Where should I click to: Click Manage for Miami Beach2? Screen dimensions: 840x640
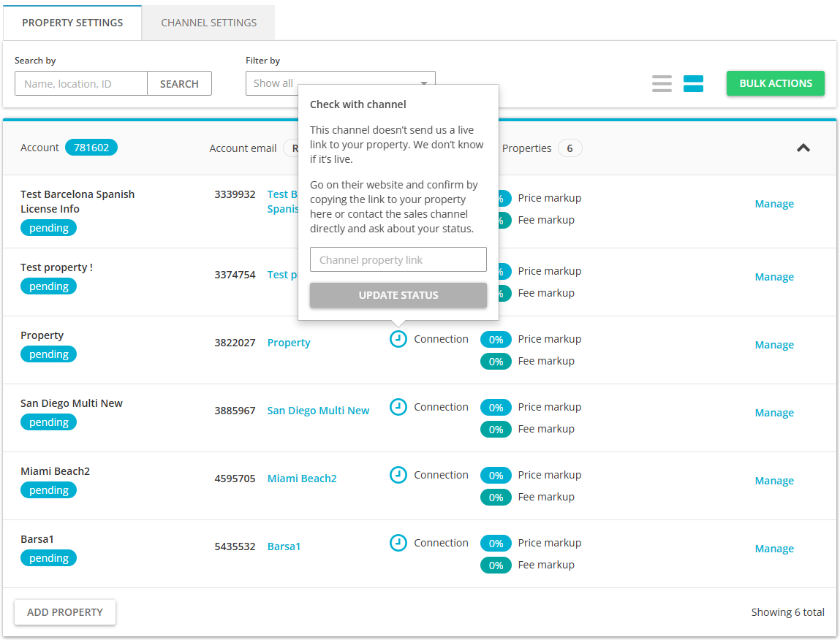point(774,481)
